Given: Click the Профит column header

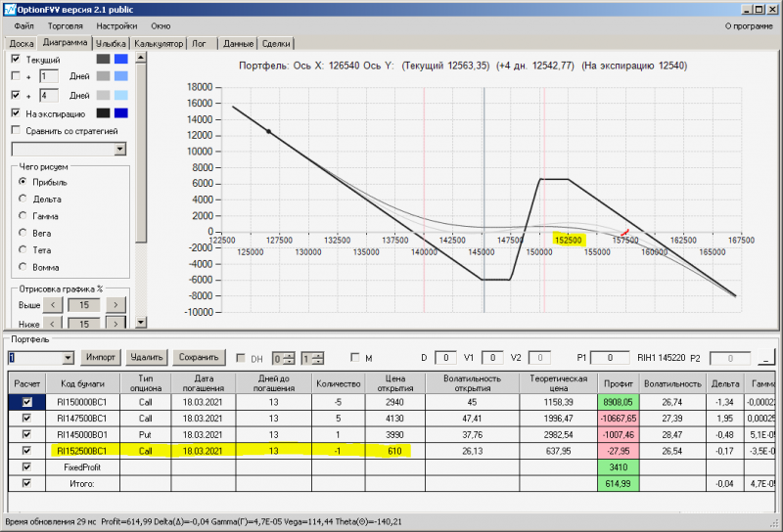Looking at the screenshot, I should (619, 383).
